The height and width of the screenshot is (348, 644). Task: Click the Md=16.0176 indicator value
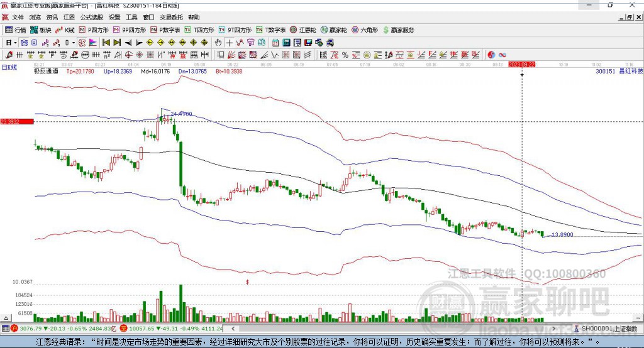155,71
